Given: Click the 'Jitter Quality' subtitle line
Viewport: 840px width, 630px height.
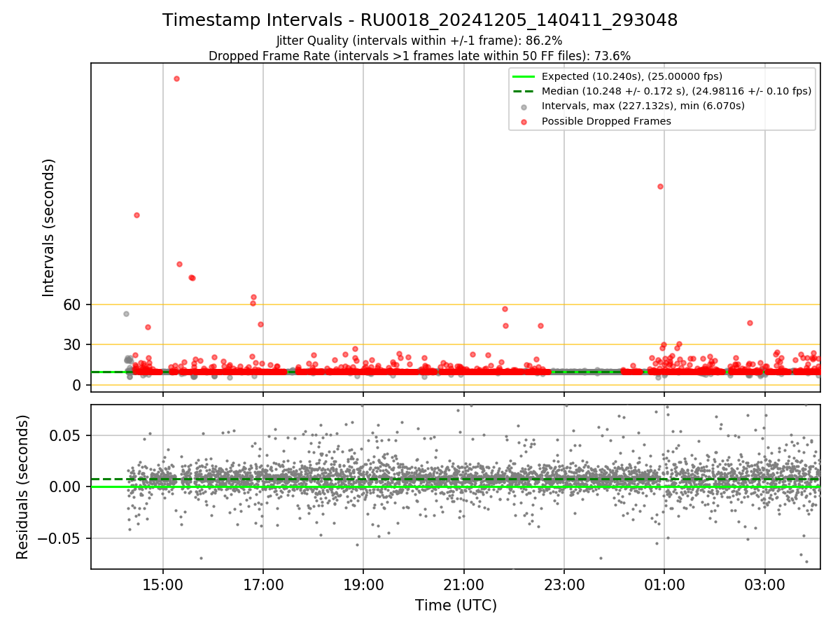Looking at the screenshot, I should click(420, 41).
